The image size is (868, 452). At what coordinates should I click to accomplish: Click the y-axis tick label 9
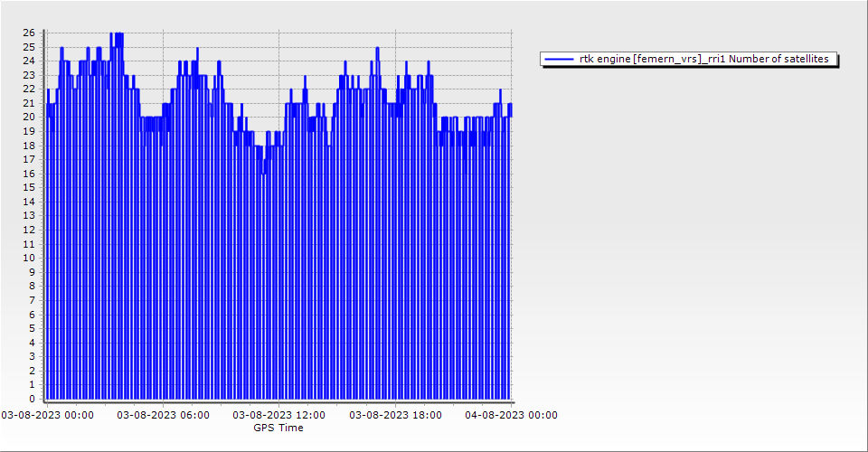tap(32, 272)
